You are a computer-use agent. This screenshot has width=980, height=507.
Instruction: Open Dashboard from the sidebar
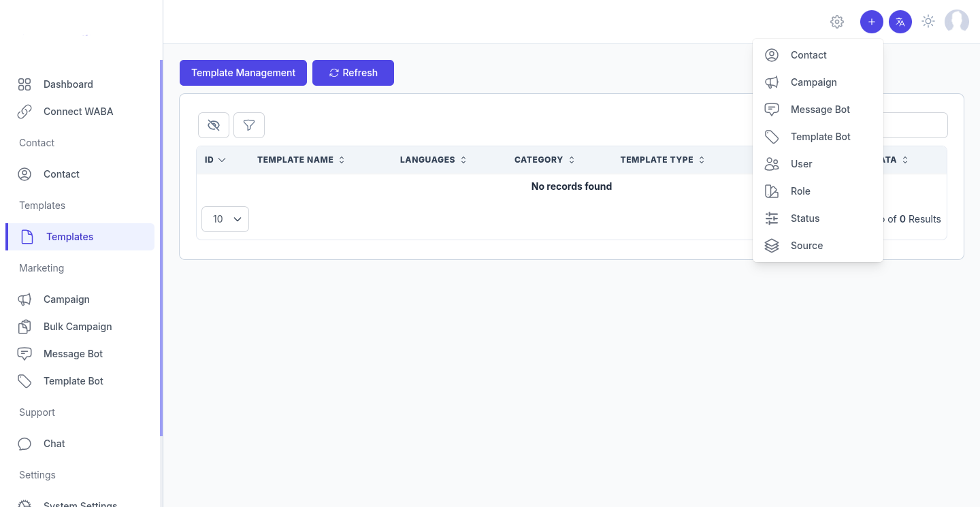click(x=80, y=84)
